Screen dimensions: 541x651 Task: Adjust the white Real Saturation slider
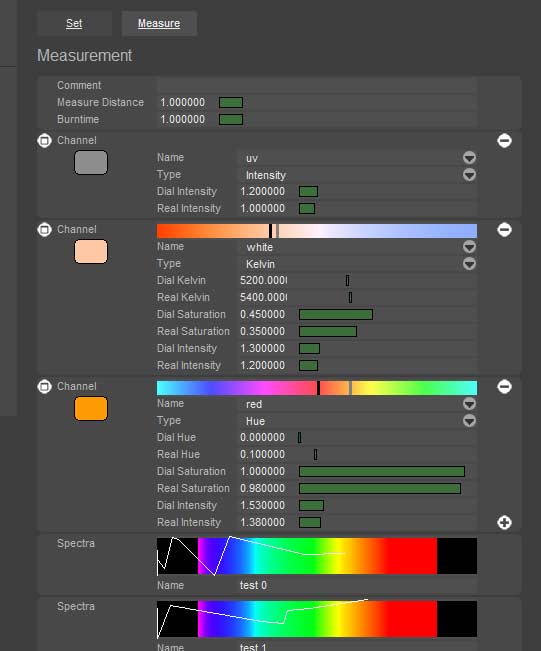tap(328, 331)
